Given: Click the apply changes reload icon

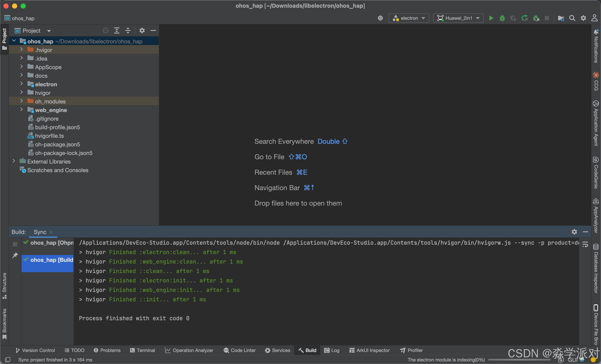Looking at the screenshot, I should click(x=524, y=18).
